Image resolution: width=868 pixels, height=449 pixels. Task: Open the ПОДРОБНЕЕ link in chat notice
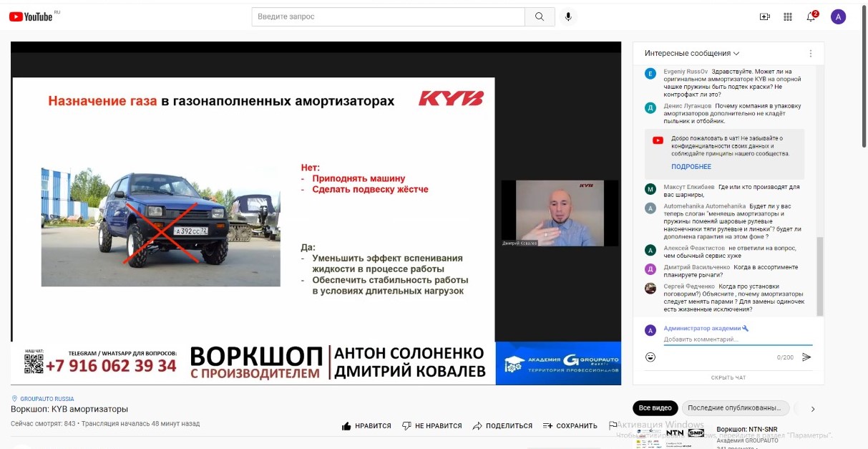(x=691, y=167)
